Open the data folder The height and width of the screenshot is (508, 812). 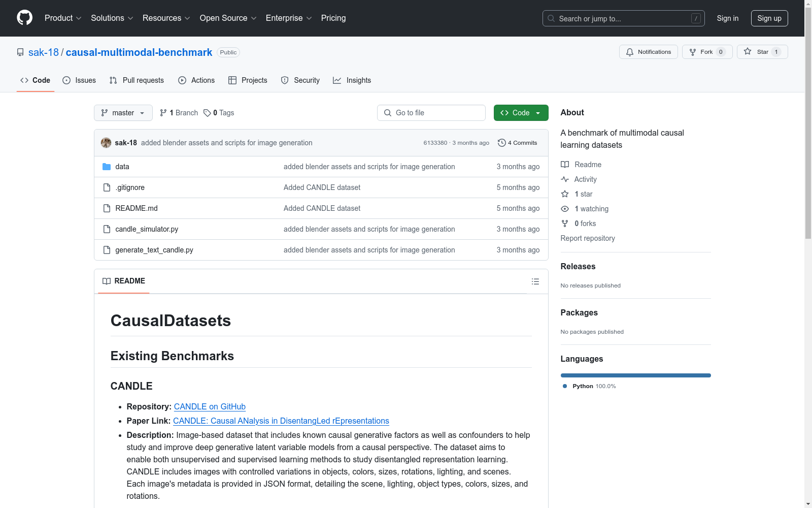[122, 167]
